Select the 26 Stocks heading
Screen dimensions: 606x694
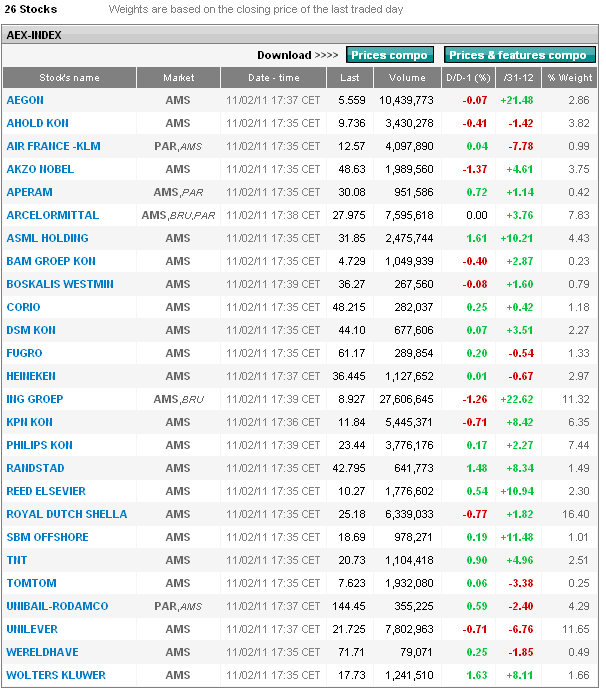31,9
